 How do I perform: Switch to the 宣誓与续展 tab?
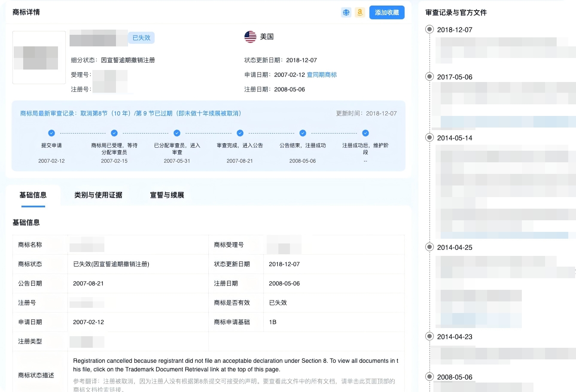tap(167, 195)
